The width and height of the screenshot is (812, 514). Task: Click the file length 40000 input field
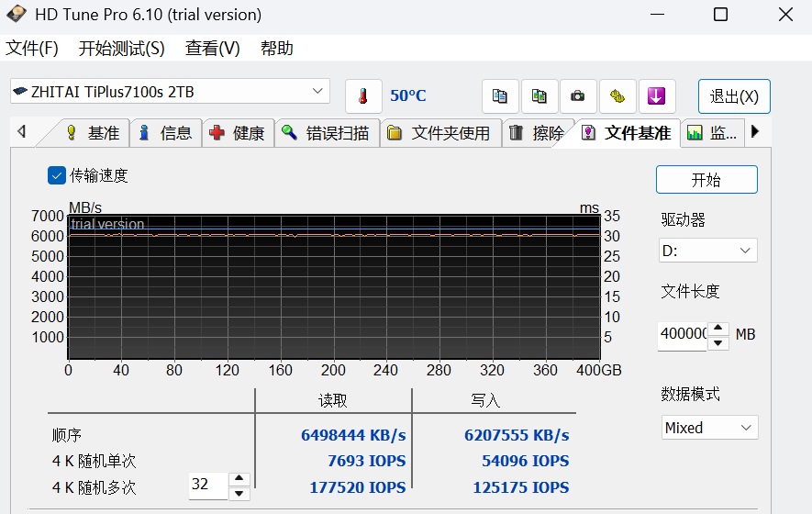tap(683, 334)
